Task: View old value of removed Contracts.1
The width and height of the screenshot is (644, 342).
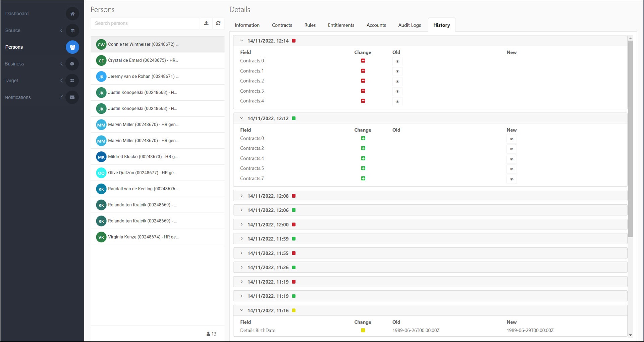Action: point(397,71)
